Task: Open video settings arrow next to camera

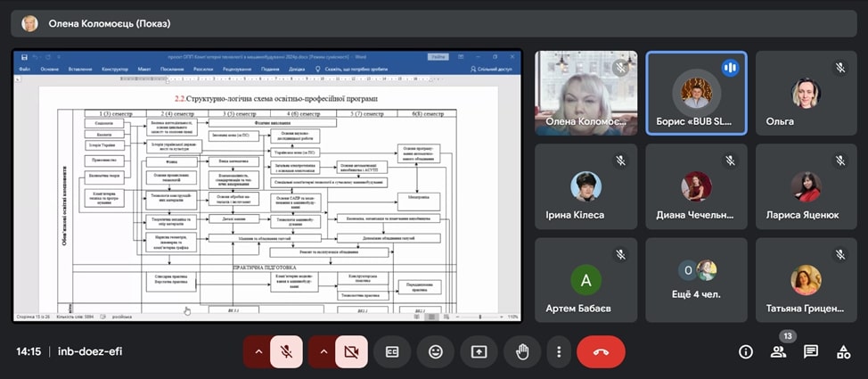Action: point(323,352)
